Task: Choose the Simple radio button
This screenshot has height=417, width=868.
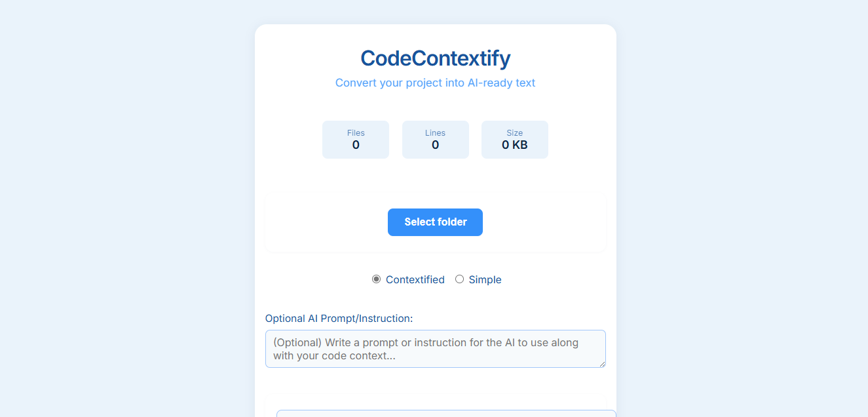Action: point(459,279)
